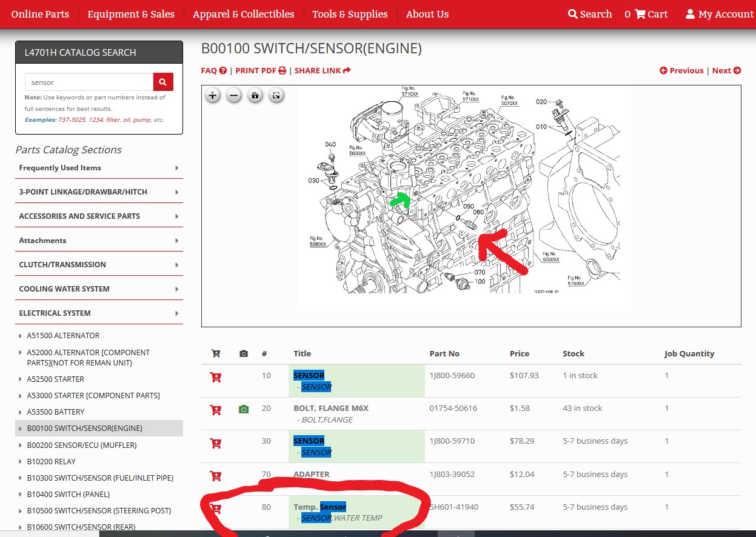Reset diagram view with home icon
Image resolution: width=756 pixels, height=537 pixels.
click(x=255, y=95)
